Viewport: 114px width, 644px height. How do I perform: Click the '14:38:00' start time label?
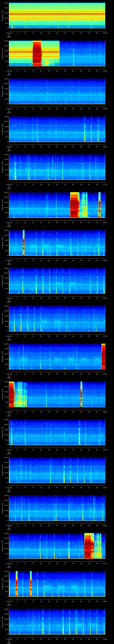(x=9, y=639)
